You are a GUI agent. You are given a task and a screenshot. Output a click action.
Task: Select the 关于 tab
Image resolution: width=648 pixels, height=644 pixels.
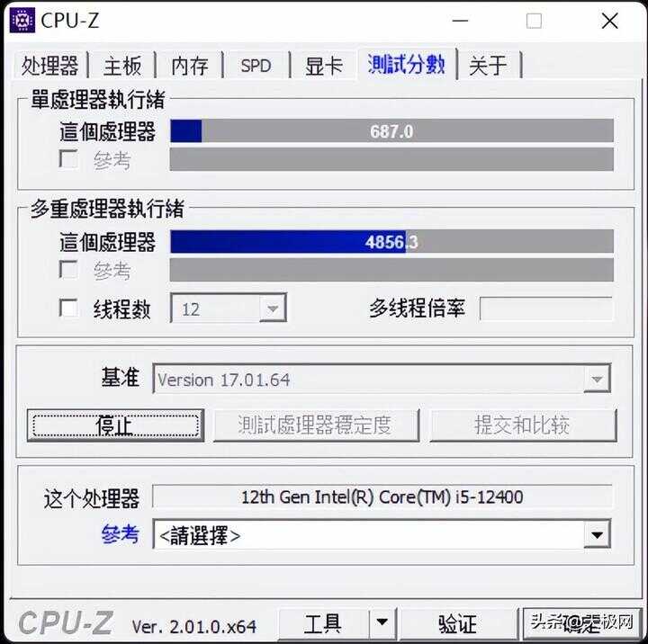click(x=489, y=66)
